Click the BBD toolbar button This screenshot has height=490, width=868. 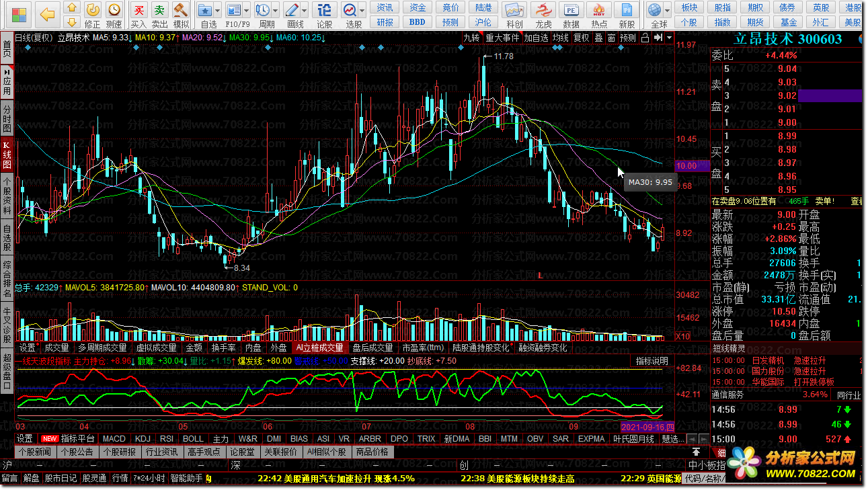point(418,22)
